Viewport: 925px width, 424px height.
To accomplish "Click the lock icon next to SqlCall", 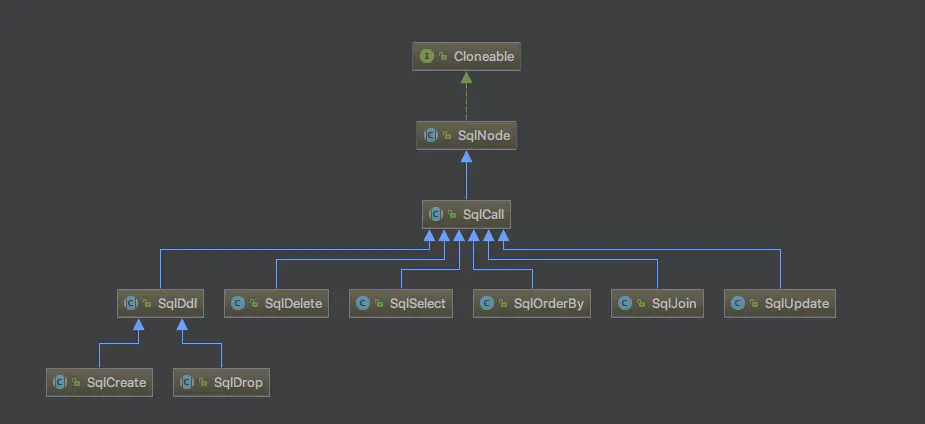I will pos(452,215).
